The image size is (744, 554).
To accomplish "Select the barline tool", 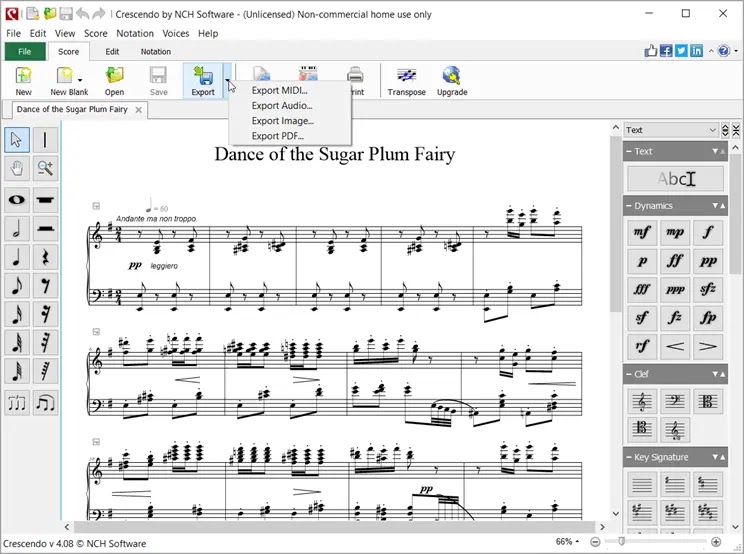I will tap(46, 140).
